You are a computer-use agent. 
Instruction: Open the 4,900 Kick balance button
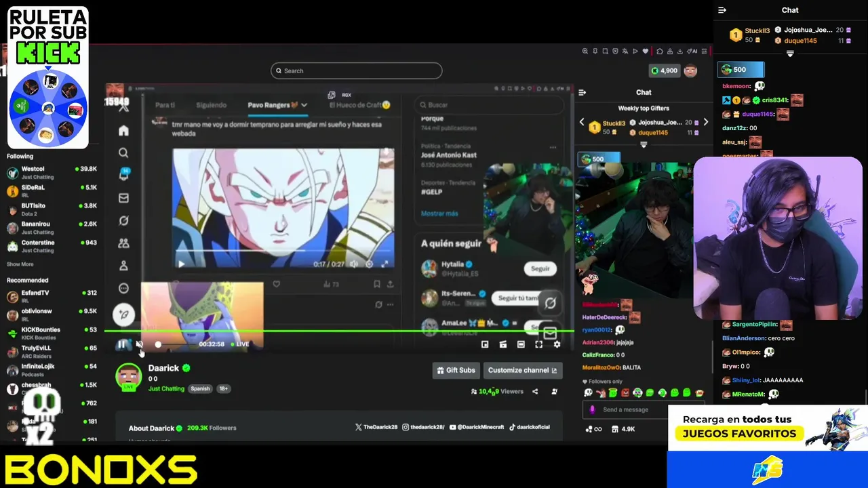click(664, 70)
